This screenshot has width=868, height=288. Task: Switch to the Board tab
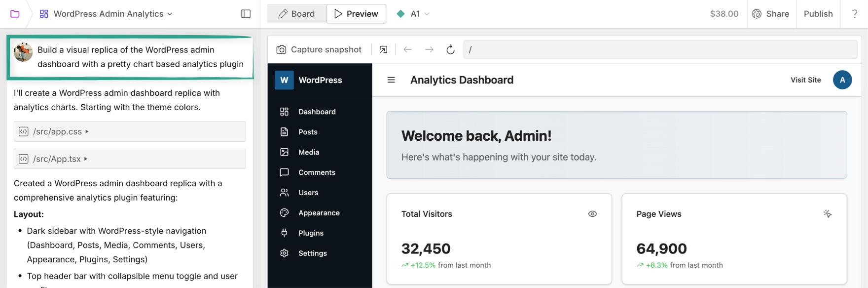[x=297, y=14]
